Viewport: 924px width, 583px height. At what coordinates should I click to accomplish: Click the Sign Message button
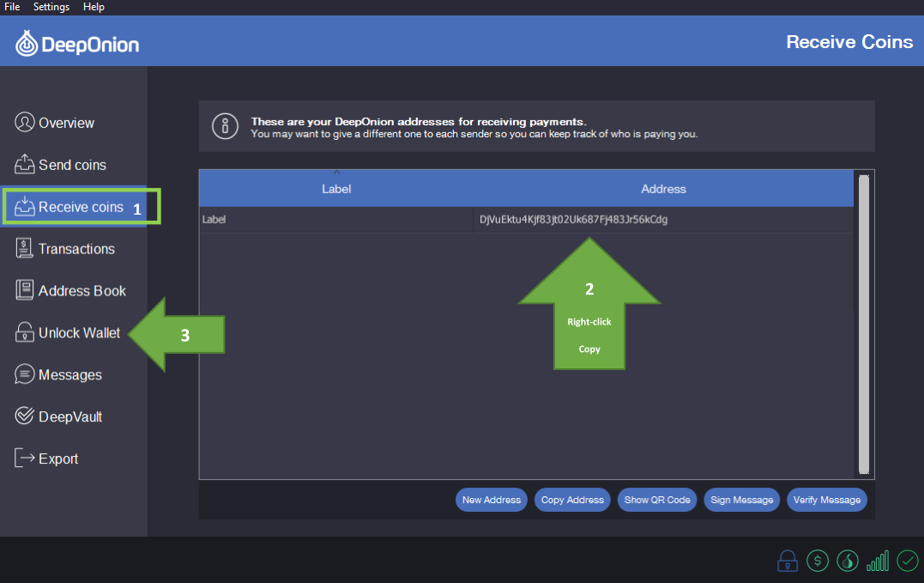point(741,500)
